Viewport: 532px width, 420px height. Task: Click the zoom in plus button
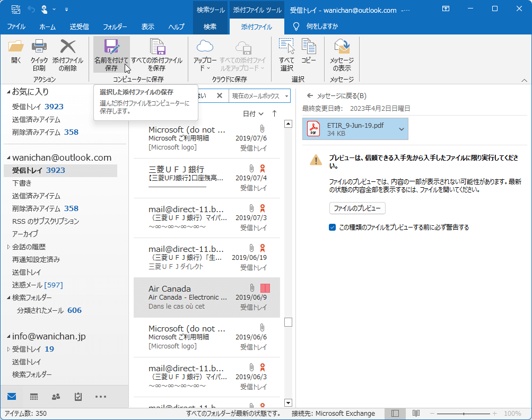point(495,414)
